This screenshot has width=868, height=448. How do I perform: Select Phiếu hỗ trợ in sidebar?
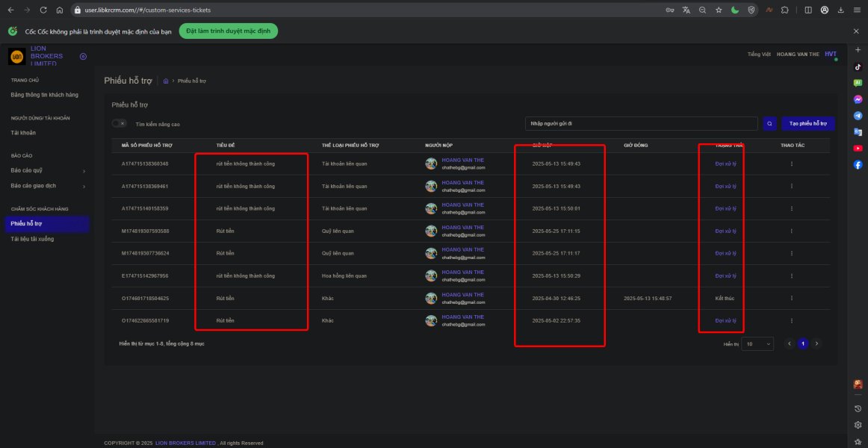[x=46, y=223]
